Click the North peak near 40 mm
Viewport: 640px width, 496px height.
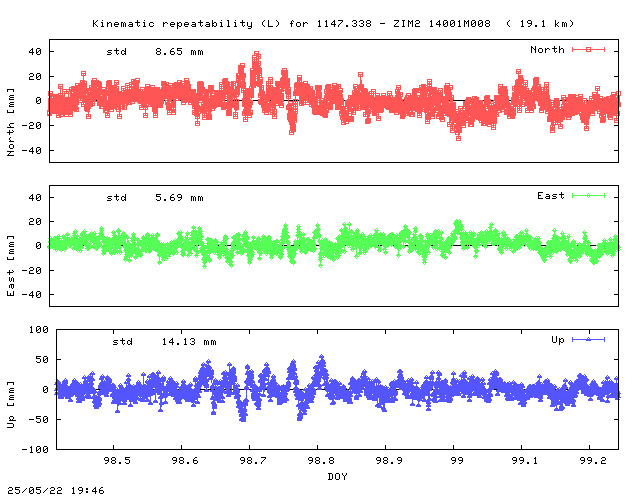[256, 55]
